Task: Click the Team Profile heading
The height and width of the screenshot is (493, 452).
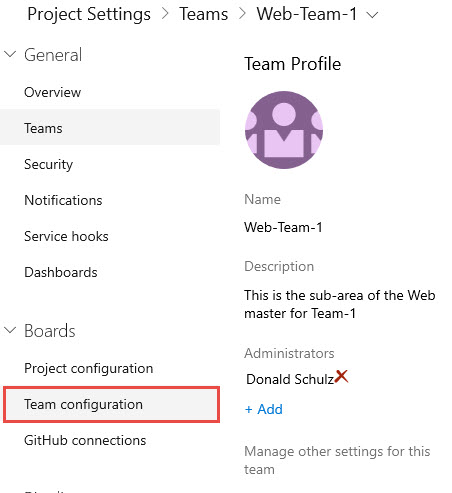Action: pos(292,64)
